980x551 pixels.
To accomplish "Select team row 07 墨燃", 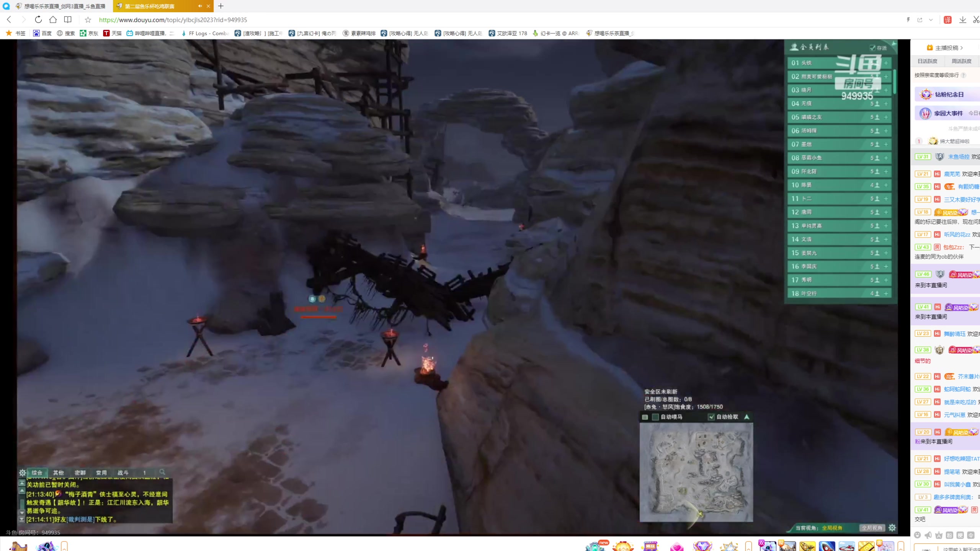I will pos(839,144).
